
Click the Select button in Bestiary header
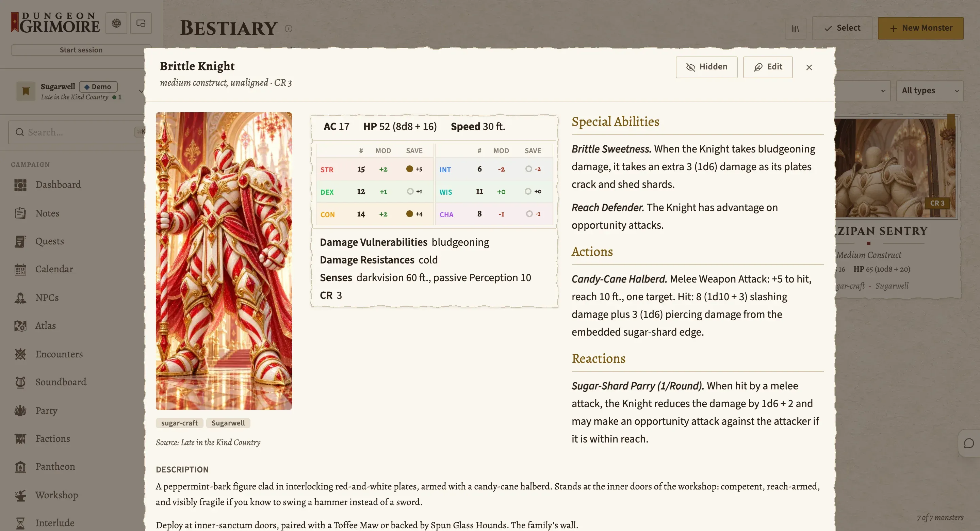[842, 28]
